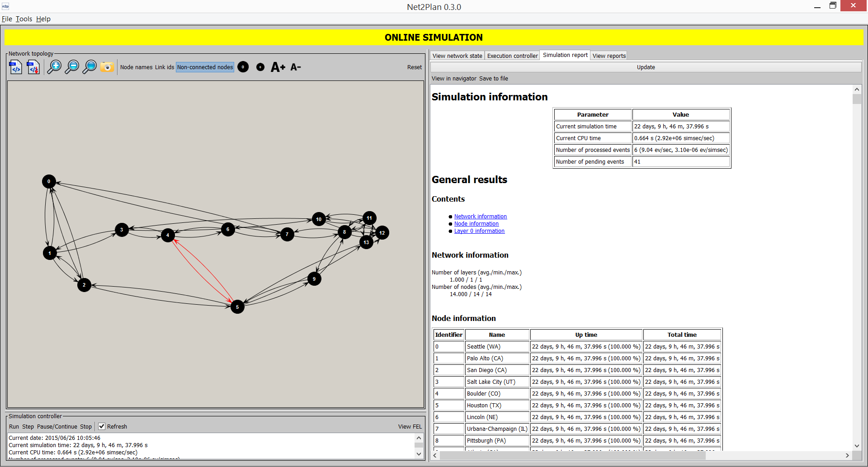Increase node size with large circle icon
Viewport: 868px width, 467px height.
[x=243, y=67]
